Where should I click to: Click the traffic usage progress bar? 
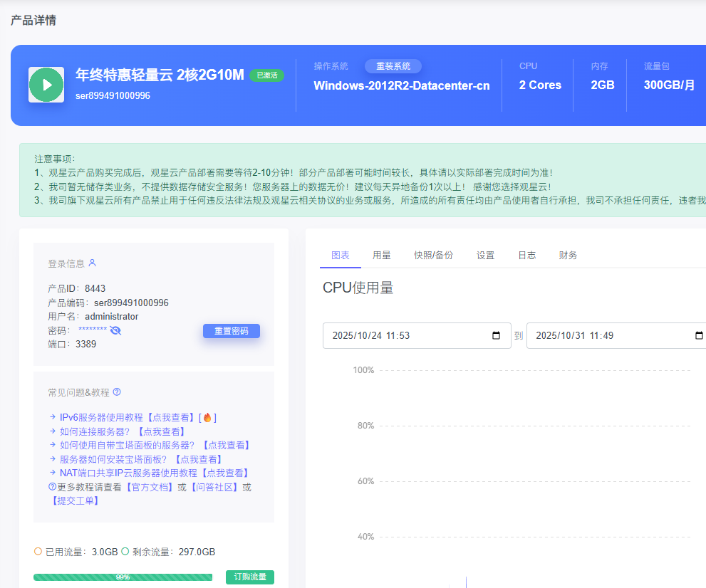[123, 577]
